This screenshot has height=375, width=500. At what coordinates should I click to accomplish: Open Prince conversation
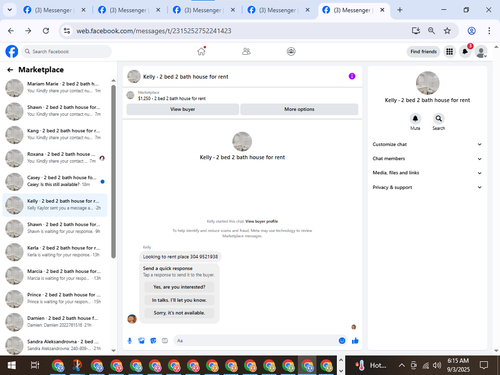[x=55, y=299]
